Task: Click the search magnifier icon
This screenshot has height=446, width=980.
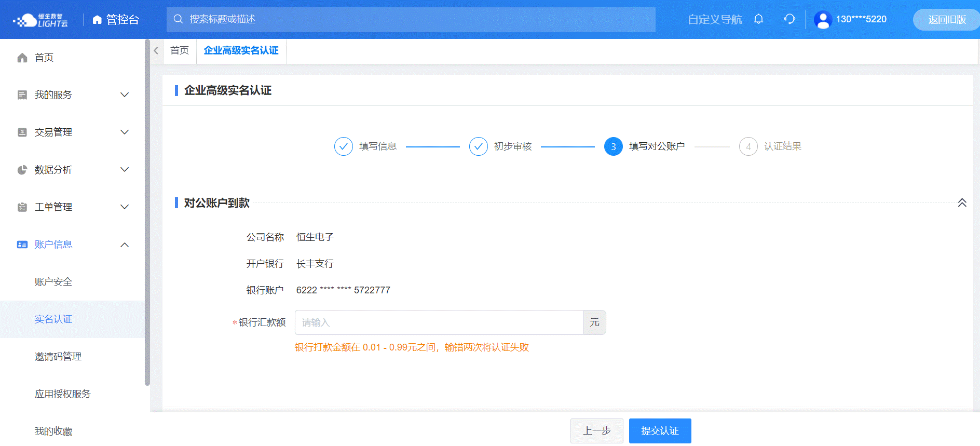Action: [178, 19]
